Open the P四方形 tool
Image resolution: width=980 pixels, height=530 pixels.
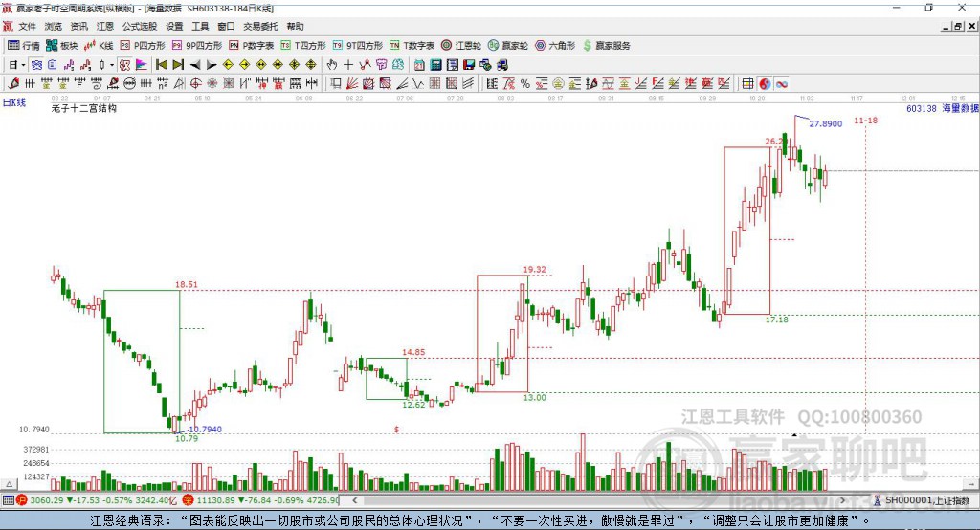point(143,46)
